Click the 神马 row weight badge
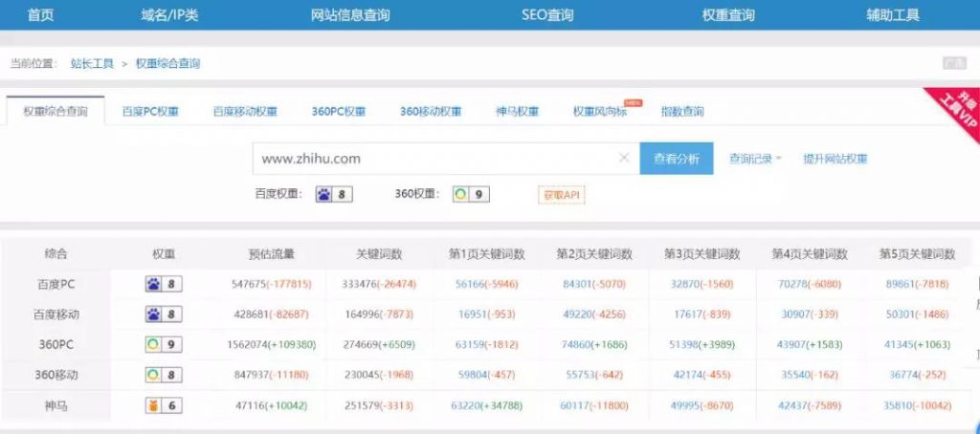Image resolution: width=980 pixels, height=434 pixels. pyautogui.click(x=164, y=406)
